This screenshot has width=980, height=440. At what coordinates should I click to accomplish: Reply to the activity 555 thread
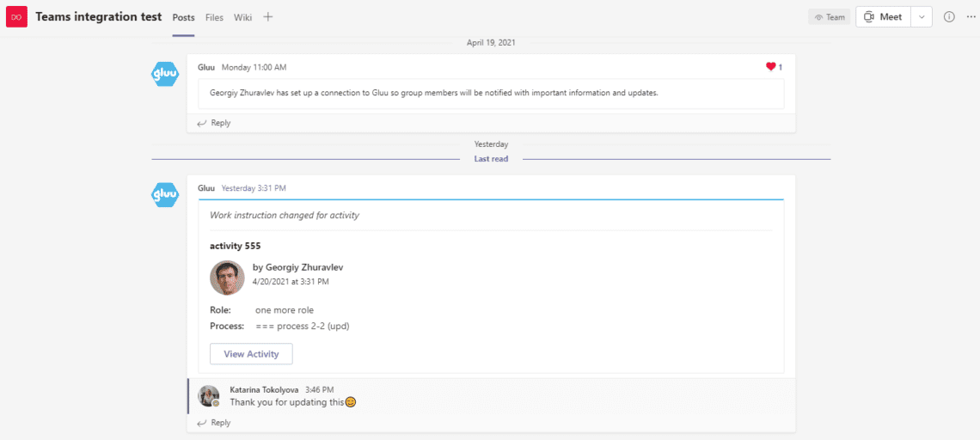[214, 423]
